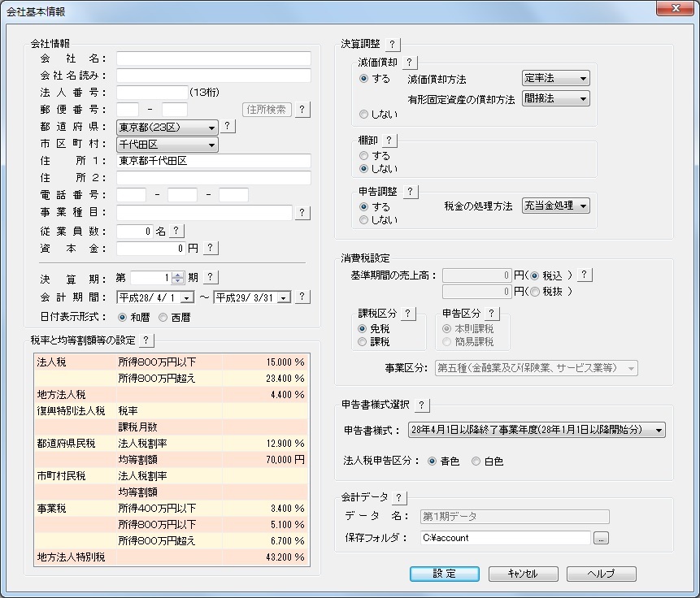This screenshot has height=598, width=700.
Task: Open help for 決算調整 section
Action: coord(392,44)
